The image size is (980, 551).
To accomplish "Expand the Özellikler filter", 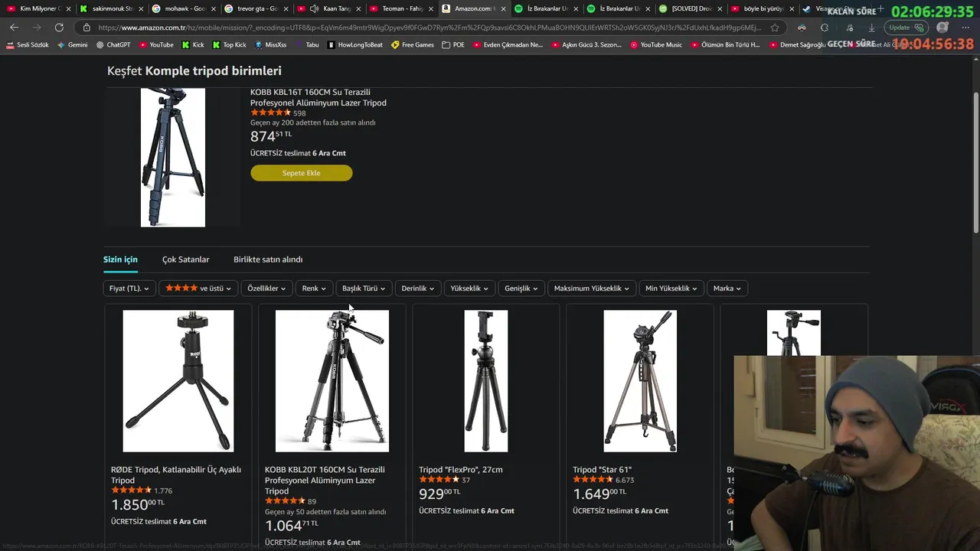I will (x=266, y=289).
